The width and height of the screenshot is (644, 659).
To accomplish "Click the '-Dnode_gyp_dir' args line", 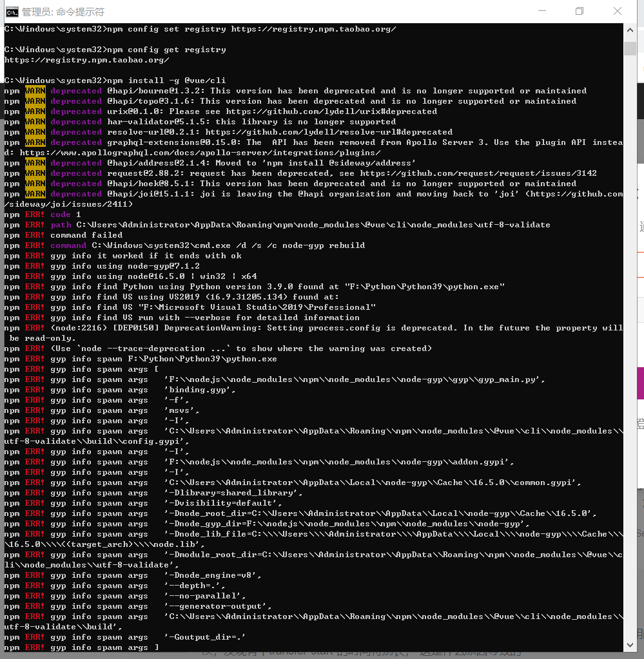I will (x=267, y=524).
